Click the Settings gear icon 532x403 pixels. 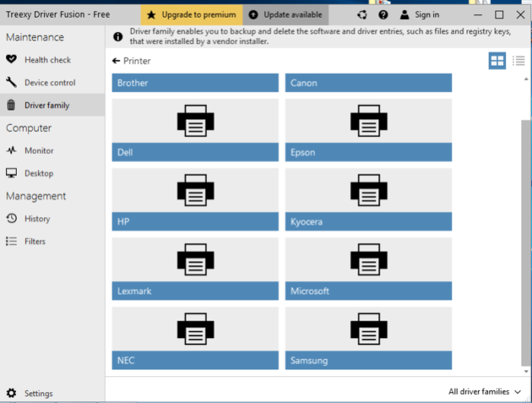[11, 393]
